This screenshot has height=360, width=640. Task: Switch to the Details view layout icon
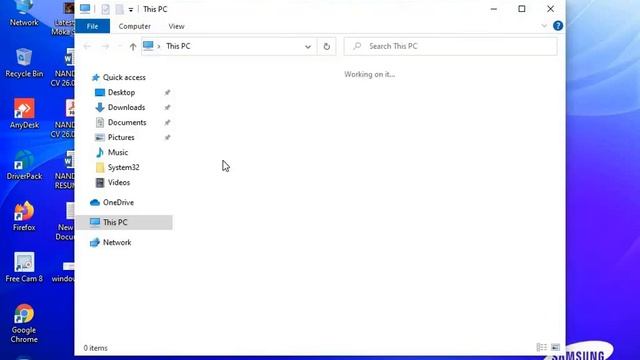[542, 347]
